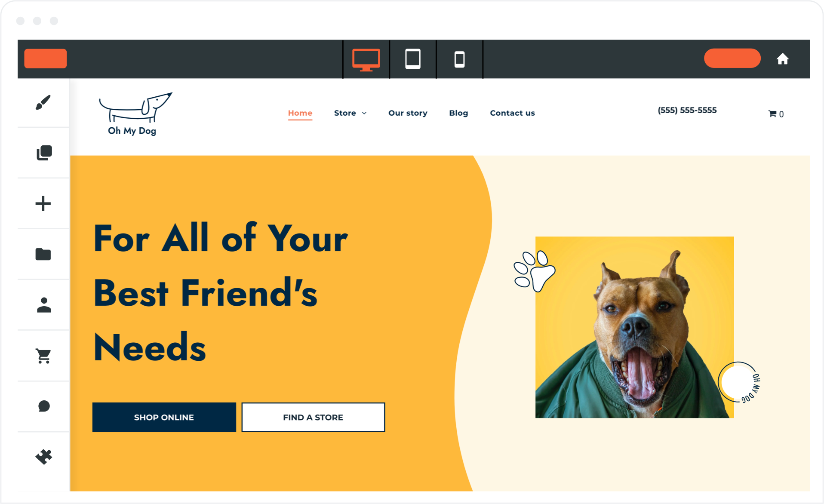
Task: Open the app store puzzle icon
Action: click(x=43, y=457)
